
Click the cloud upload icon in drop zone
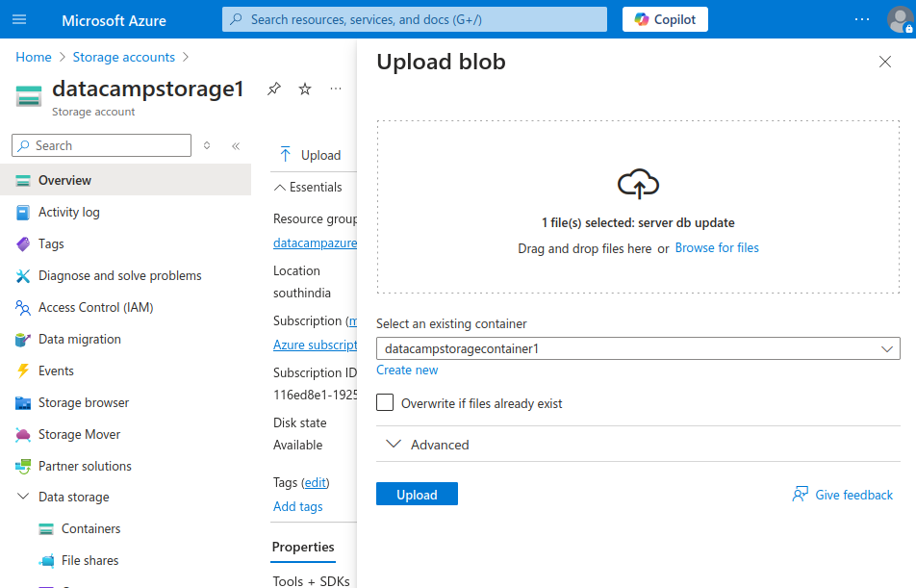click(638, 184)
